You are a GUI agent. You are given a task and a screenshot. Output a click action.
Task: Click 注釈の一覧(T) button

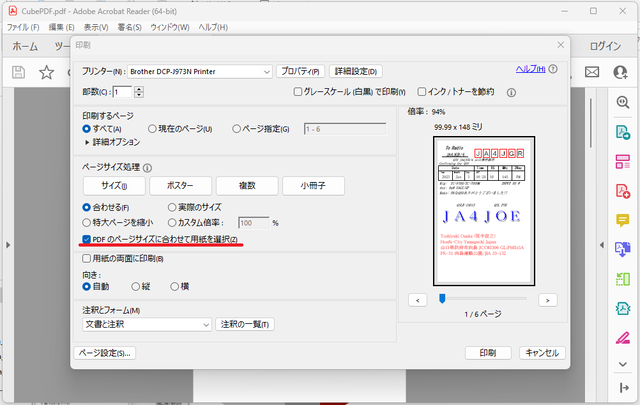coord(244,324)
